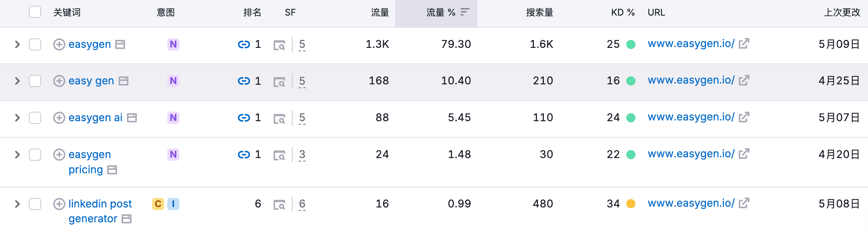Open external link icon in linkedin post generator row
This screenshot has width=868, height=231.
(744, 203)
